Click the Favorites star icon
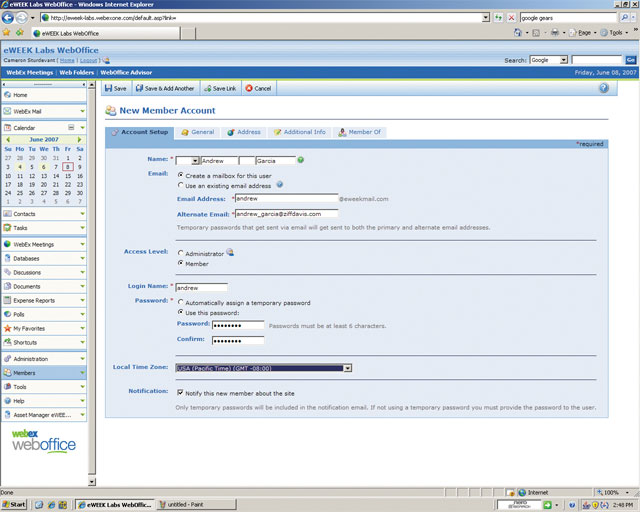 pyautogui.click(x=7, y=33)
